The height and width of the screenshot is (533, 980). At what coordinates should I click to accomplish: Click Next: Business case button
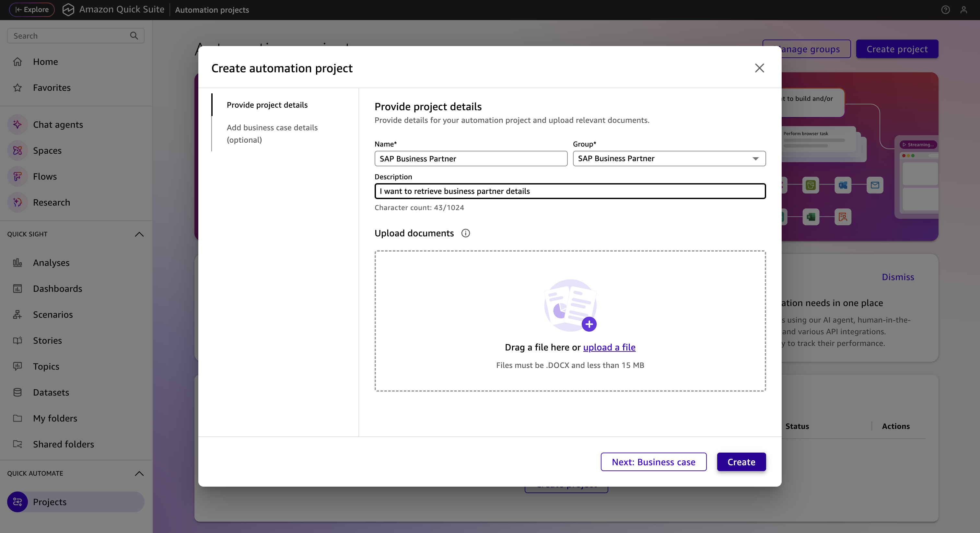tap(653, 462)
